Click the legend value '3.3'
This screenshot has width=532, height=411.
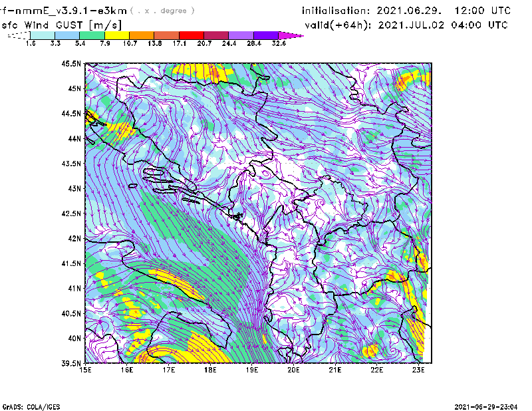click(55, 43)
